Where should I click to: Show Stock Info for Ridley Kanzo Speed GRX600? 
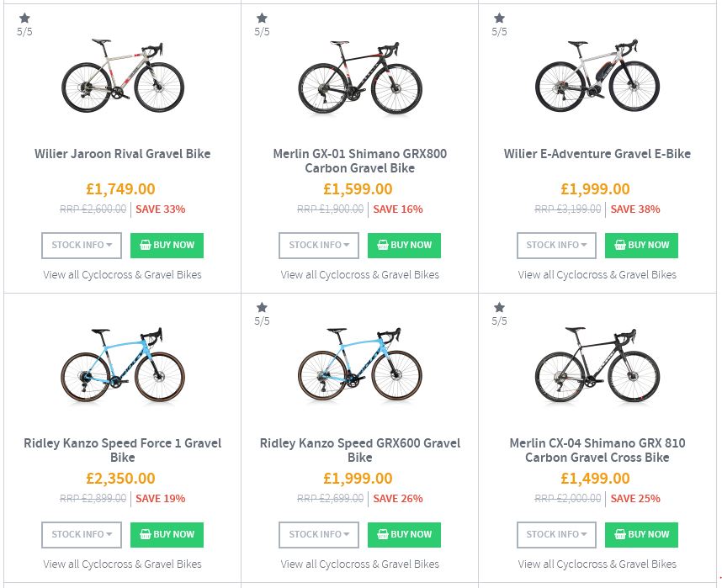tap(319, 534)
